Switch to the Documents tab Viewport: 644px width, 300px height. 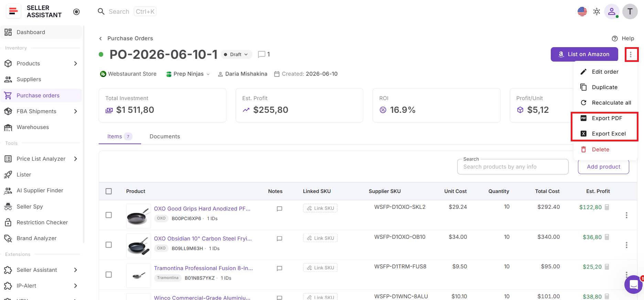click(165, 137)
